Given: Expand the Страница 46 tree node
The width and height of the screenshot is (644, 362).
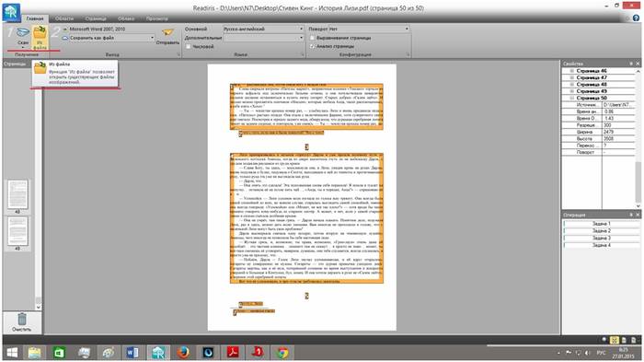Looking at the screenshot, I should 571,71.
